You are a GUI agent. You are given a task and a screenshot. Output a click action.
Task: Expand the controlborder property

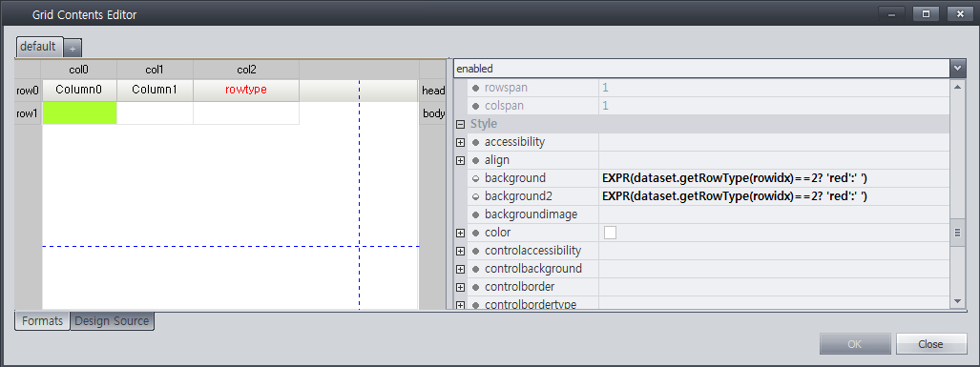click(461, 287)
